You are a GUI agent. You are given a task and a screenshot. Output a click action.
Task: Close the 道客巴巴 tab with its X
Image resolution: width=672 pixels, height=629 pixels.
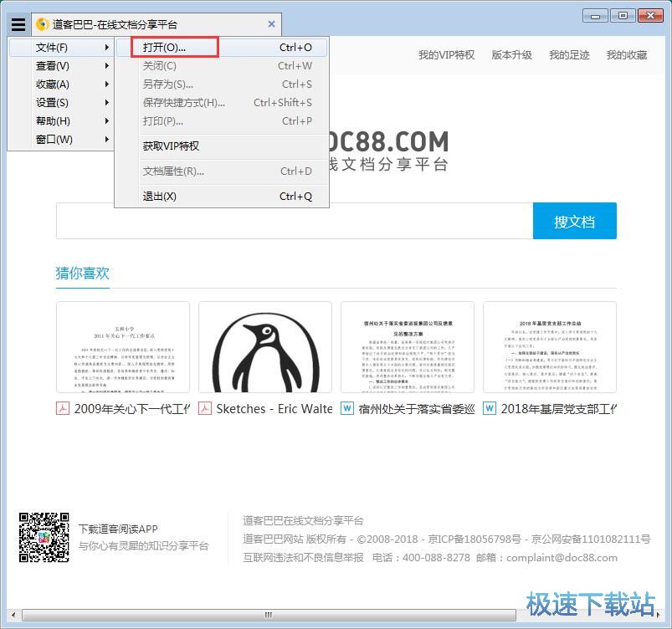pyautogui.click(x=270, y=23)
